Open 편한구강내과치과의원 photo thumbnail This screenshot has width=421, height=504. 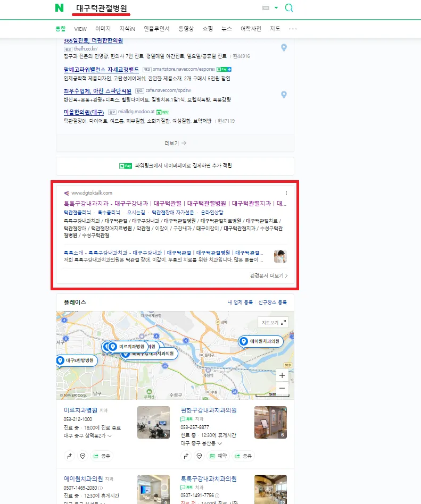[271, 422]
